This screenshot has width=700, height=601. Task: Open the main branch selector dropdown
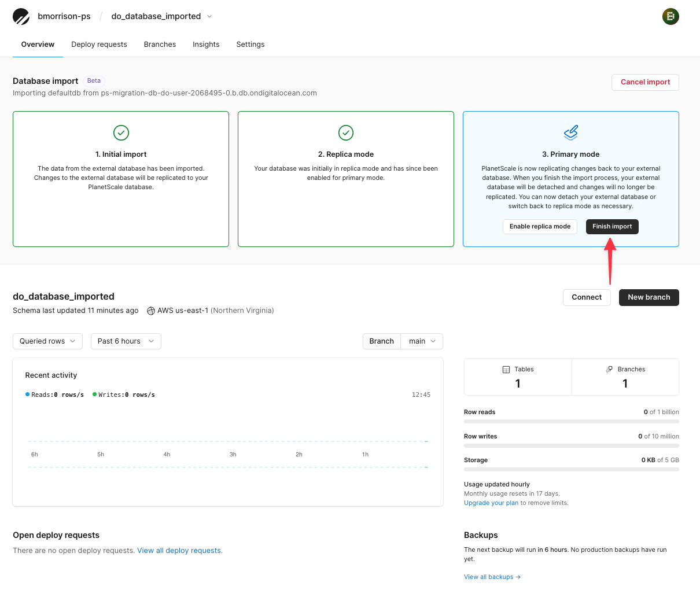click(422, 341)
